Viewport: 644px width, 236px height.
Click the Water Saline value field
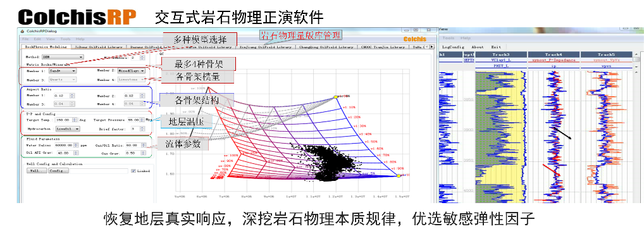click(64, 145)
